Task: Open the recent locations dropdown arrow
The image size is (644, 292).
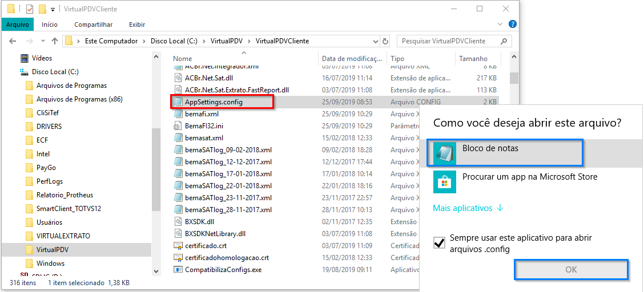Action: click(x=43, y=41)
